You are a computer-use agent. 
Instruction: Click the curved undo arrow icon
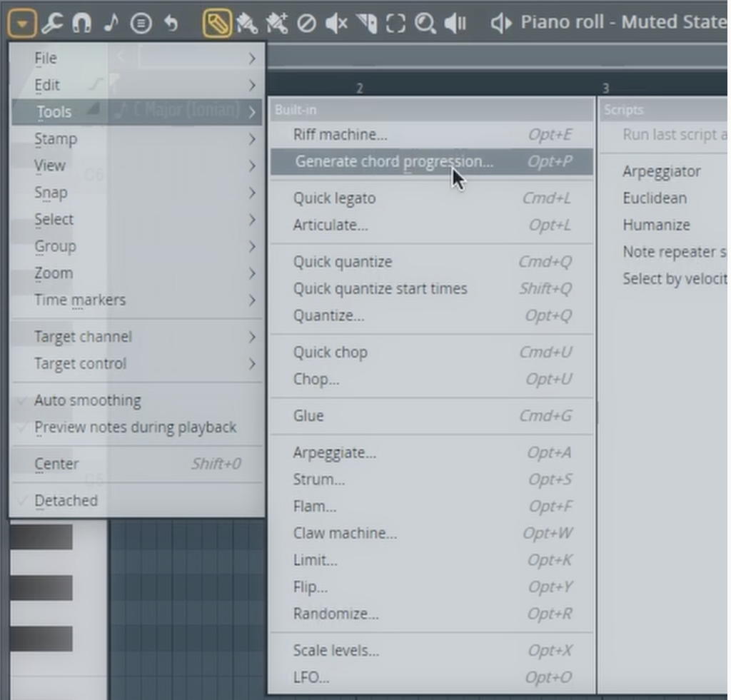(171, 23)
